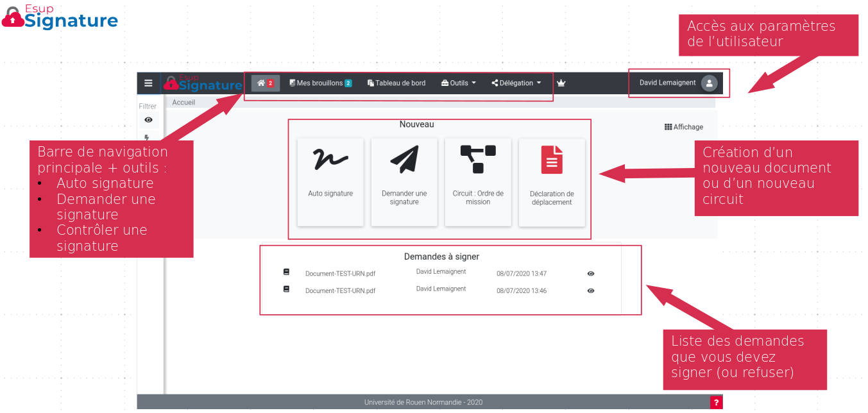The image size is (868, 413).
Task: View the document dated 08/07/2020 13:46
Action: point(591,291)
